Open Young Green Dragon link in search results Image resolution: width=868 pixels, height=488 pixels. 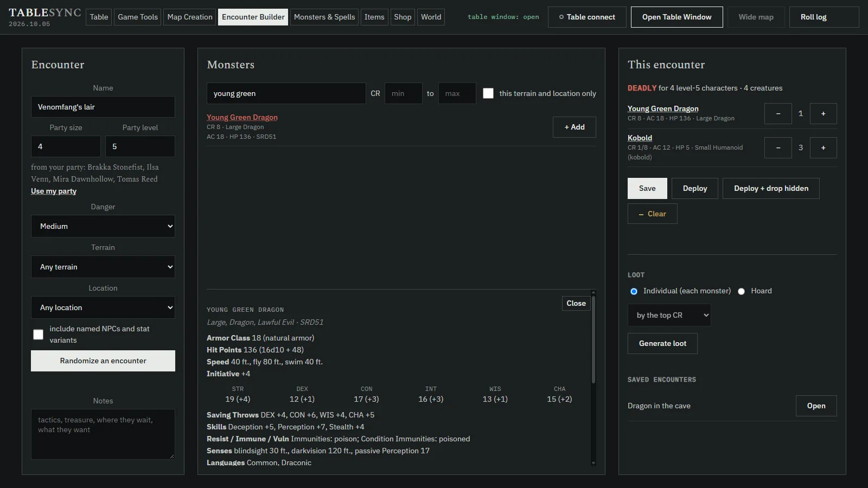coord(242,117)
